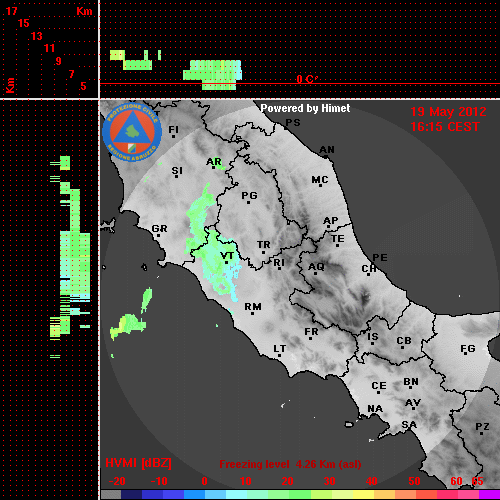The height and width of the screenshot is (500, 500).
Task: Click the LT city label on map
Action: [280, 349]
